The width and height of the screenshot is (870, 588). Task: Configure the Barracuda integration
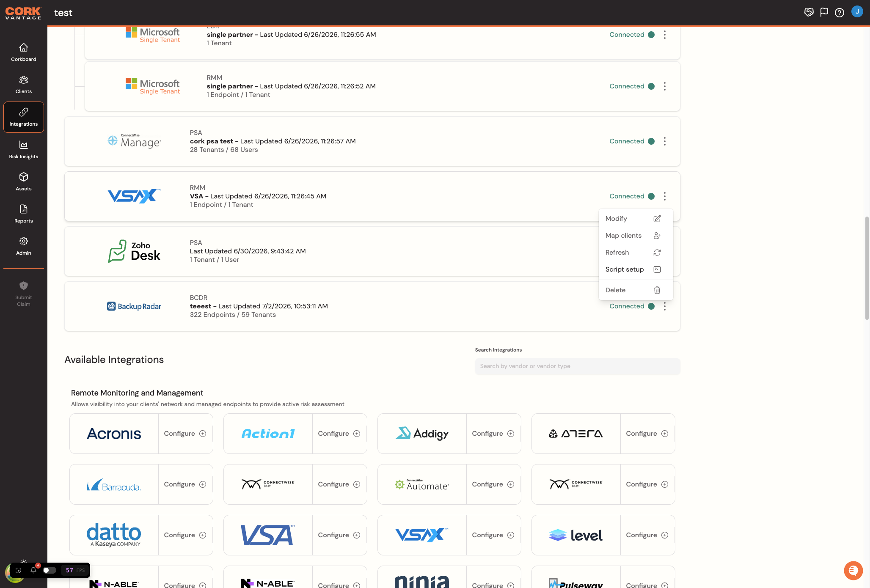coord(185,484)
